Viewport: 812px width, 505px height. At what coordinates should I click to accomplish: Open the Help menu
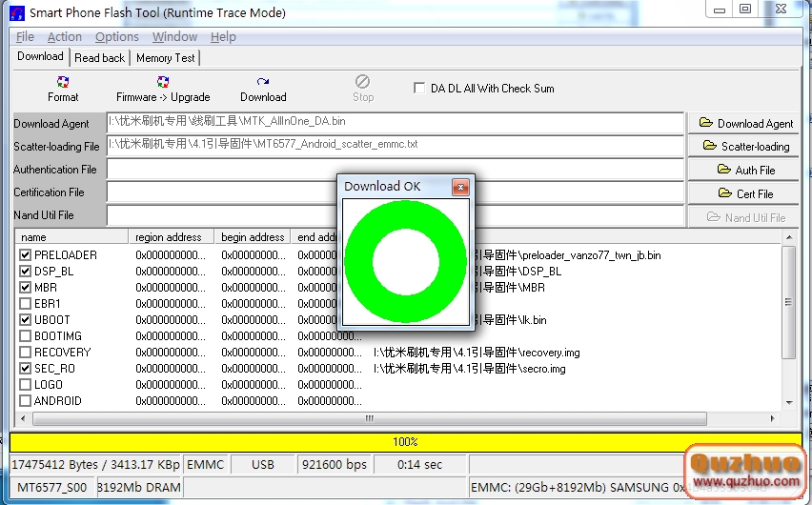(223, 37)
